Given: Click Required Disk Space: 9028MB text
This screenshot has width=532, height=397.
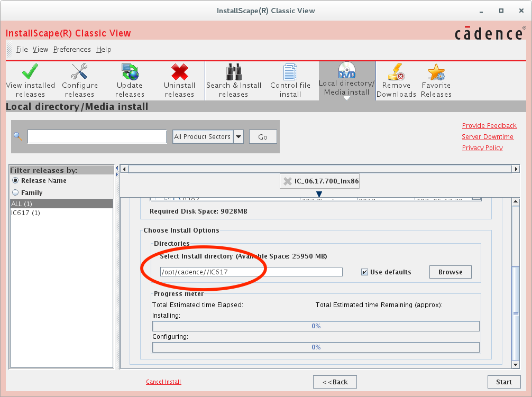Looking at the screenshot, I should 198,211.
